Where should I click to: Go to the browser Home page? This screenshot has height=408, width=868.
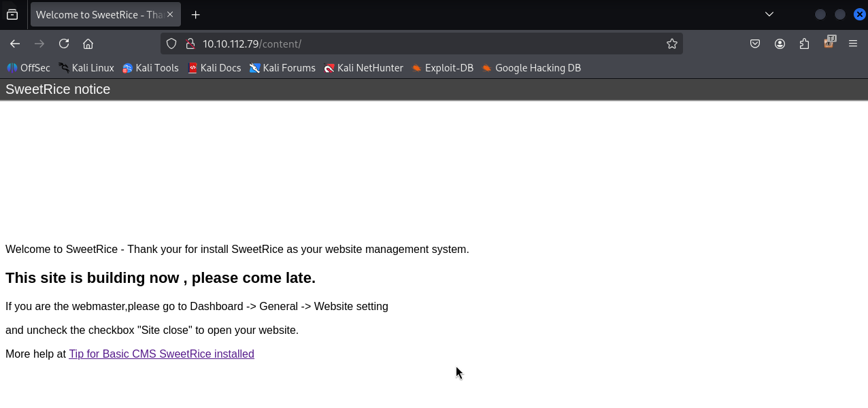(x=88, y=44)
